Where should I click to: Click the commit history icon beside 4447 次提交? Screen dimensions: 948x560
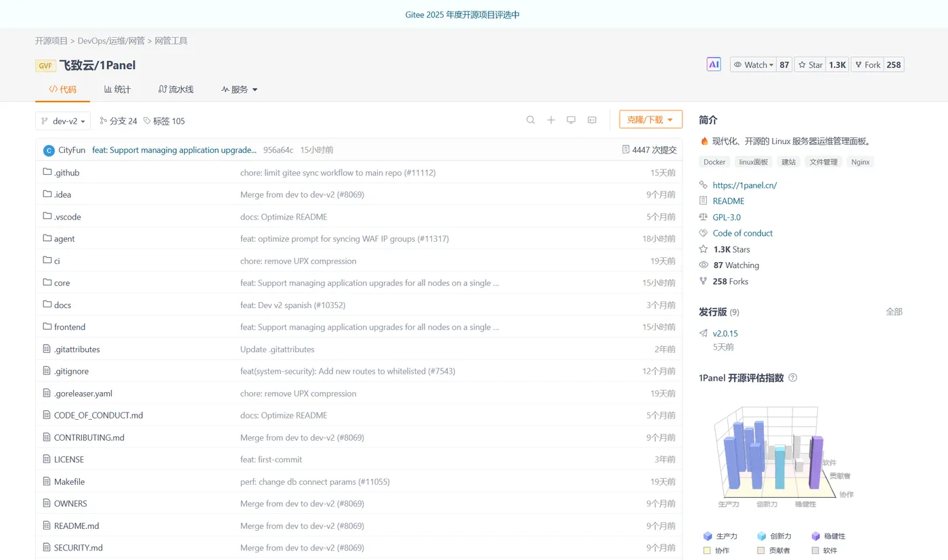[626, 150]
